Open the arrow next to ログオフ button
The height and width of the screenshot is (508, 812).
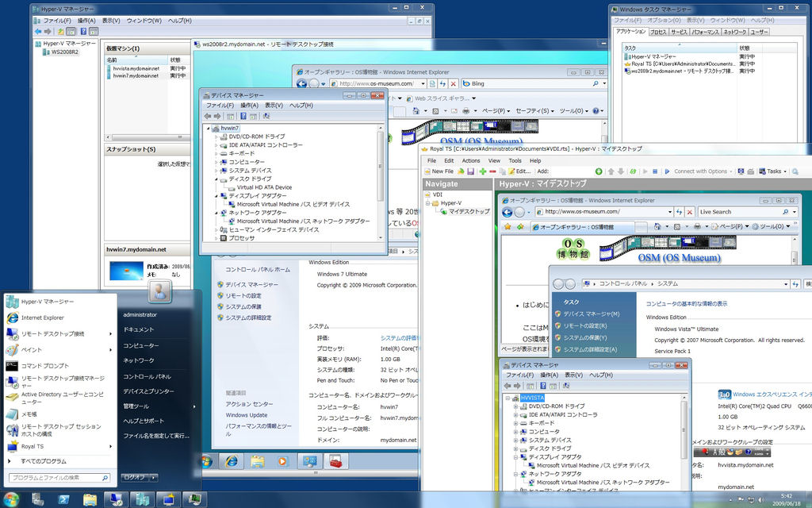point(153,477)
